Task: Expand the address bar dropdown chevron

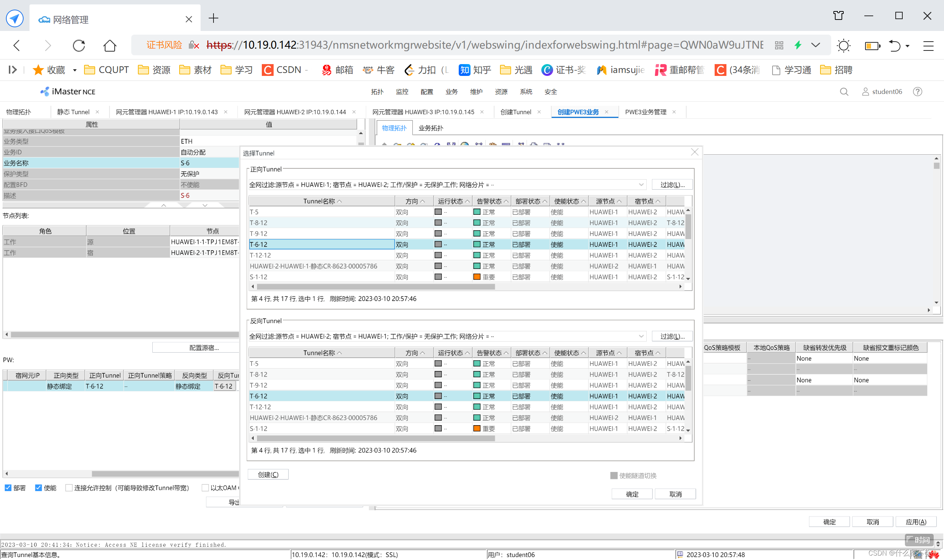Action: (816, 45)
